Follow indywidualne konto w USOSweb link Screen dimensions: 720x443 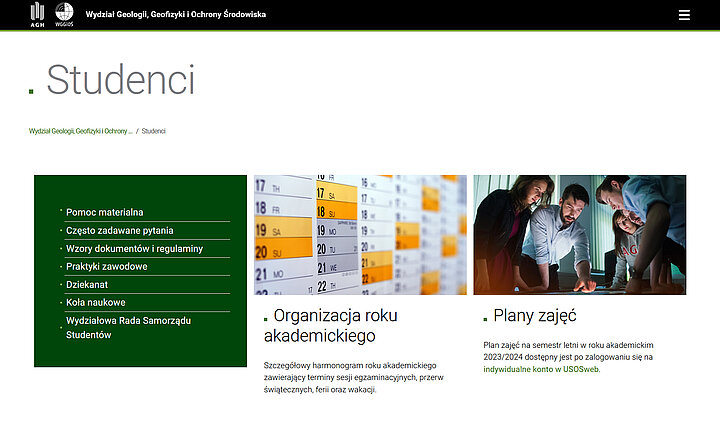541,369
